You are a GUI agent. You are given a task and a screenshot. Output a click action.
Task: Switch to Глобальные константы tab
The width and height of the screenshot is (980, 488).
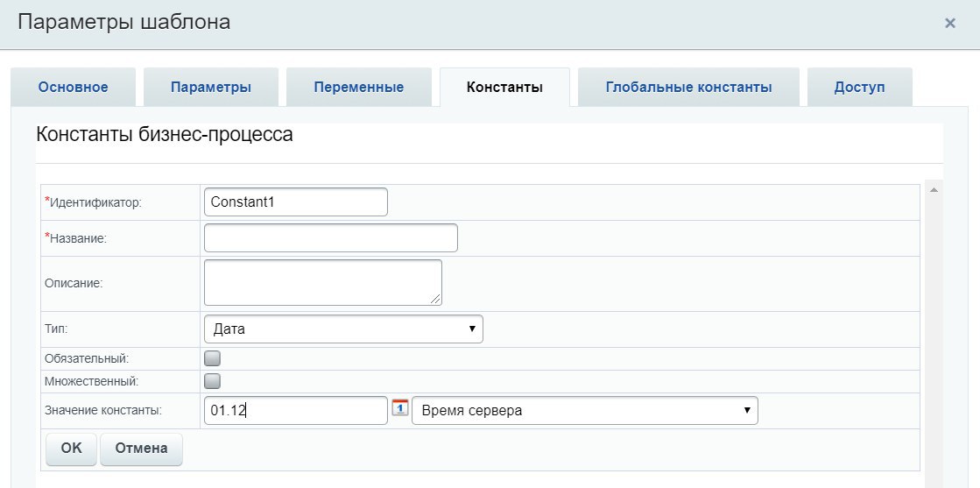point(688,88)
